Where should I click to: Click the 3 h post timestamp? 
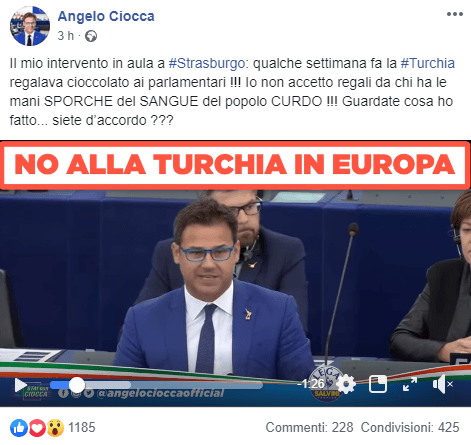66,36
